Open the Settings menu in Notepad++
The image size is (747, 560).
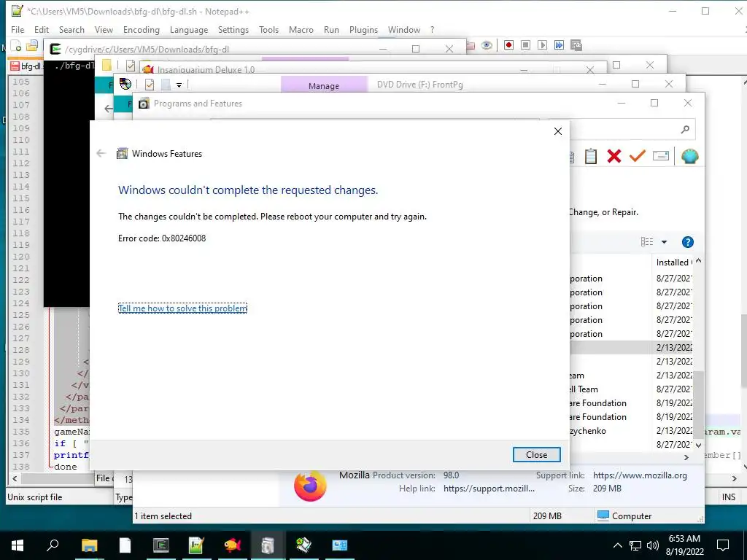(233, 29)
